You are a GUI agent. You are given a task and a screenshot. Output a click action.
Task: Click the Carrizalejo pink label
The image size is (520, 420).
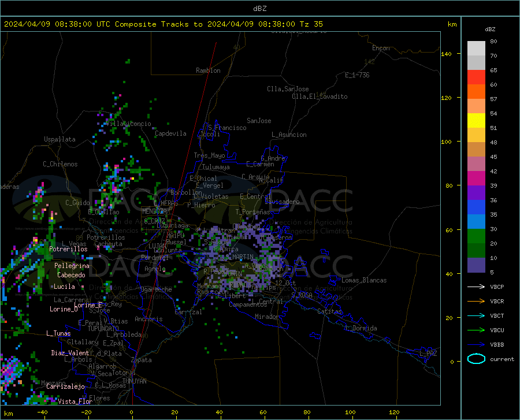pos(65,386)
